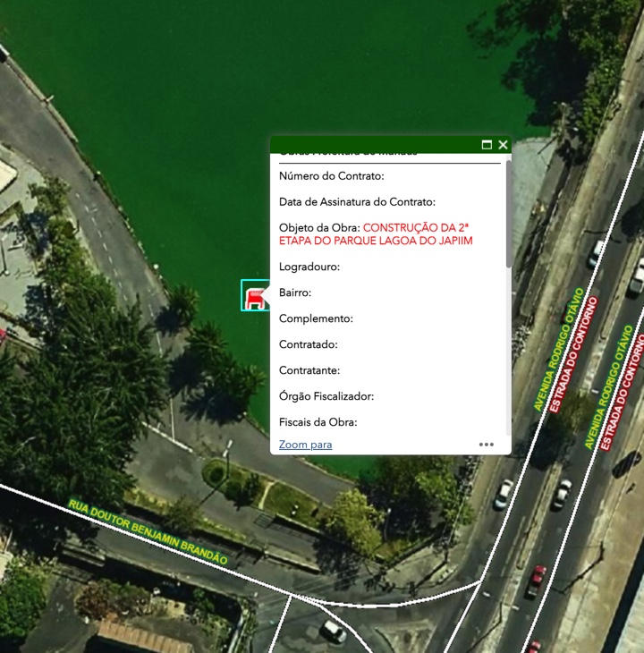Click the 'Zoom para' link
Image resolution: width=644 pixels, height=653 pixels.
click(305, 445)
